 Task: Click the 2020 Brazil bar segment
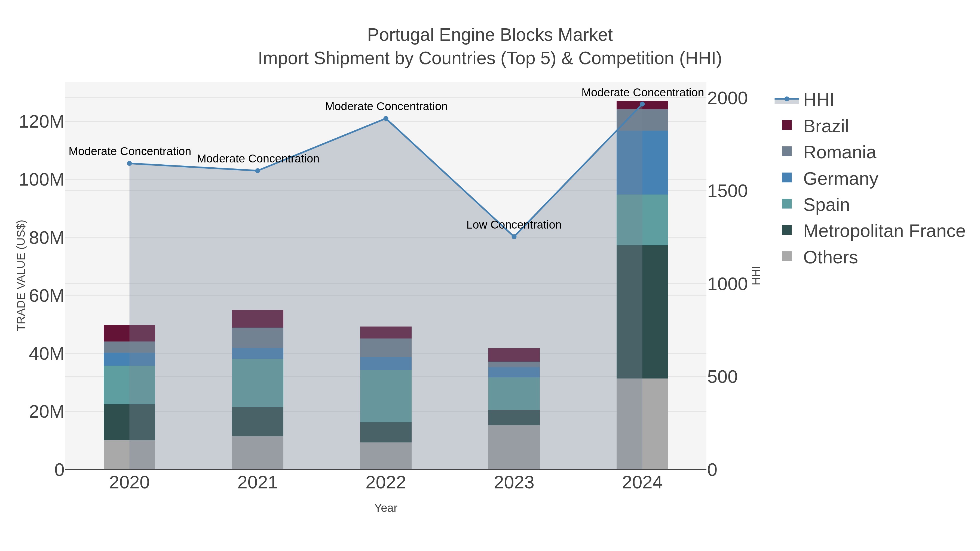pyautogui.click(x=129, y=333)
